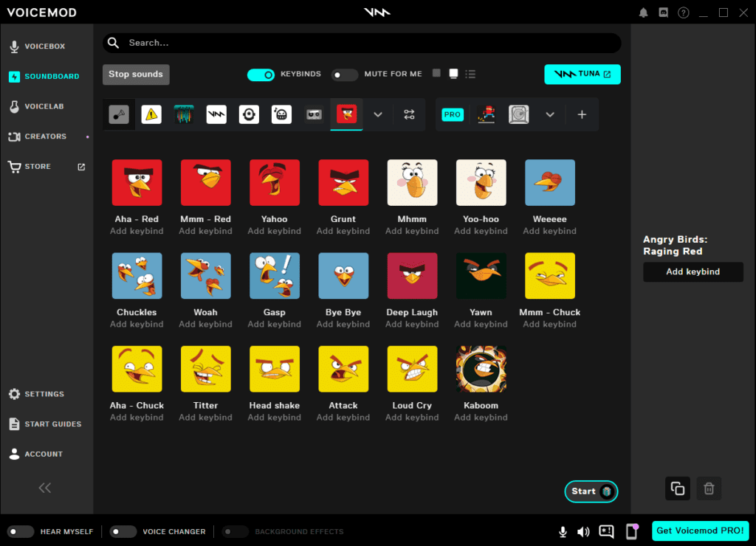Go to Soundboard in the sidebar

47,76
